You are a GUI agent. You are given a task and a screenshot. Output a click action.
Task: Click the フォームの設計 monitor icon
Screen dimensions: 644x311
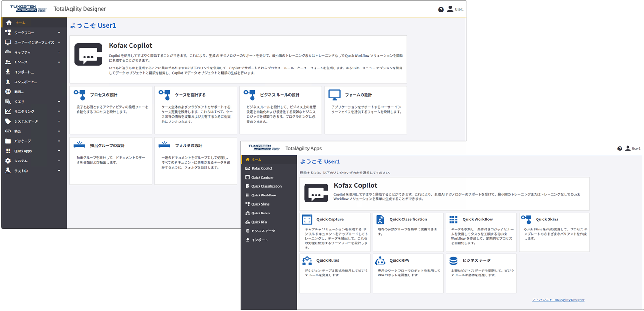click(x=334, y=95)
